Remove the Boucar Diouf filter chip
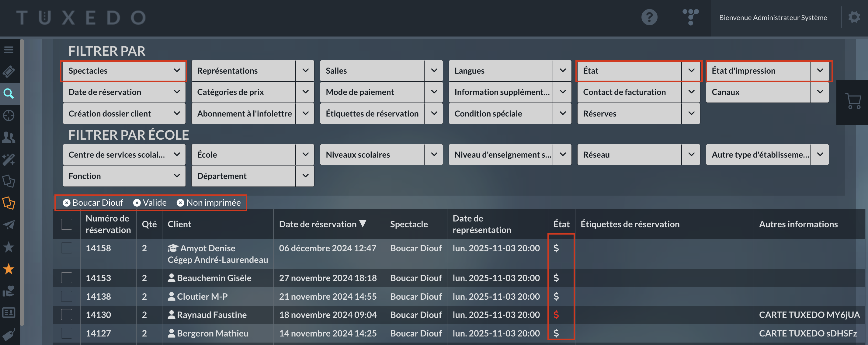 tap(67, 203)
